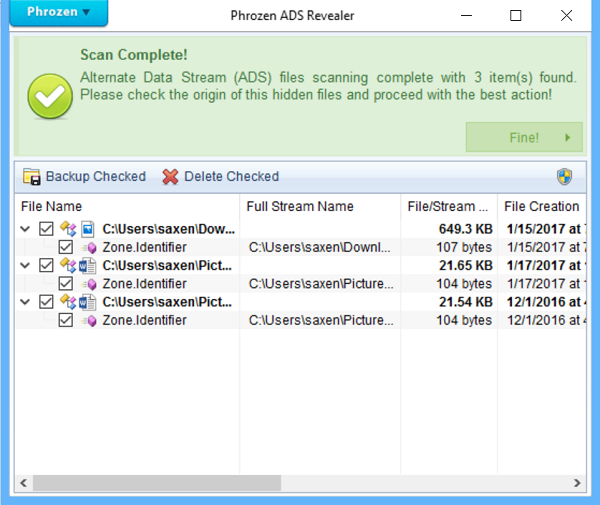Collapse the 21.65 KB Pict... tree row
This screenshot has height=505, width=600.
[x=25, y=266]
